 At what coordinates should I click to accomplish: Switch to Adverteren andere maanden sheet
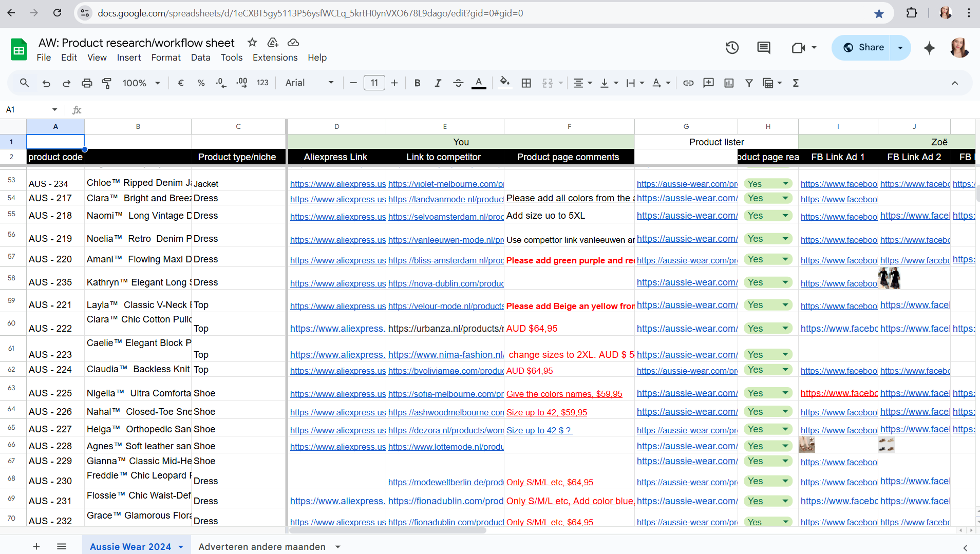pyautogui.click(x=262, y=547)
